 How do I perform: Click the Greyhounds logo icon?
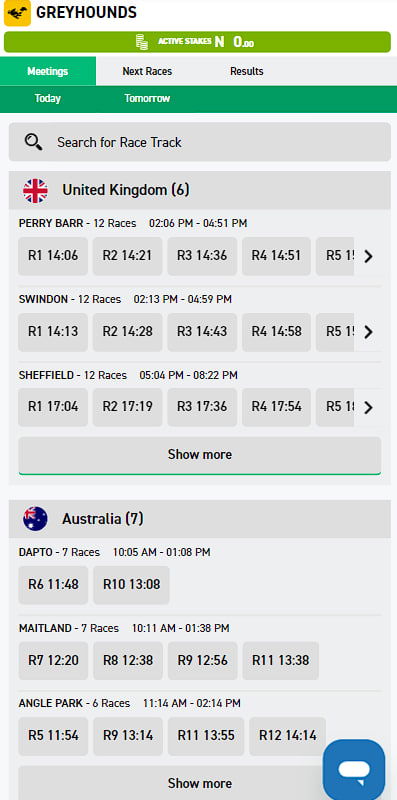(x=17, y=13)
